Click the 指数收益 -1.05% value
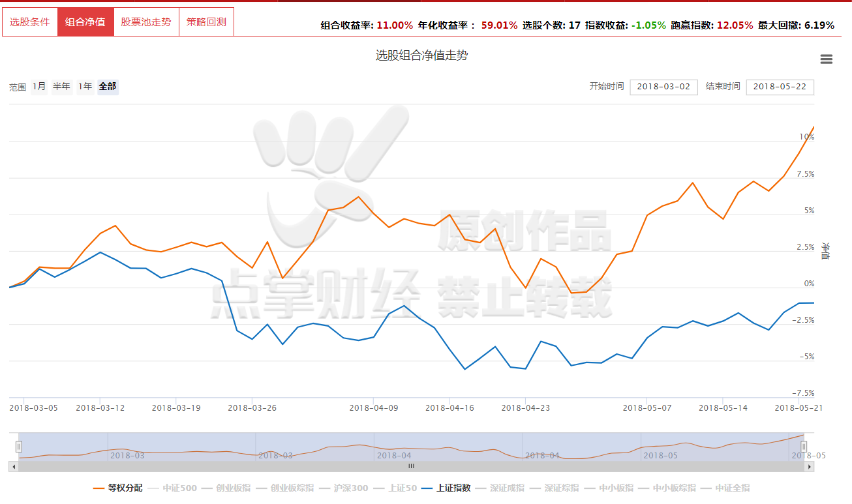The width and height of the screenshot is (852, 504). pos(649,25)
